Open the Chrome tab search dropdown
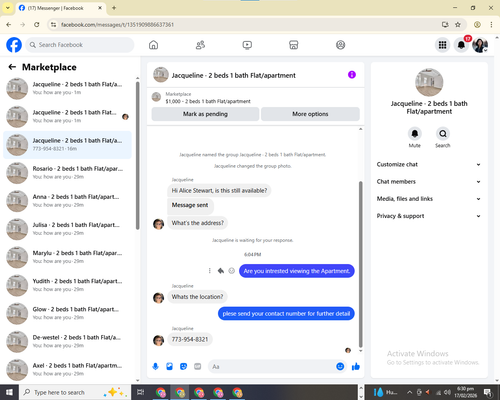The height and width of the screenshot is (400, 500). (x=7, y=8)
